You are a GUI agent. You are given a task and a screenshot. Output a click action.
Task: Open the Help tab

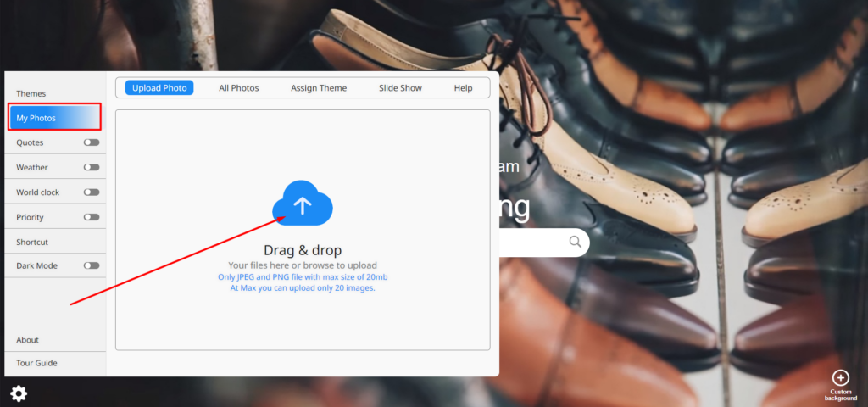463,88
